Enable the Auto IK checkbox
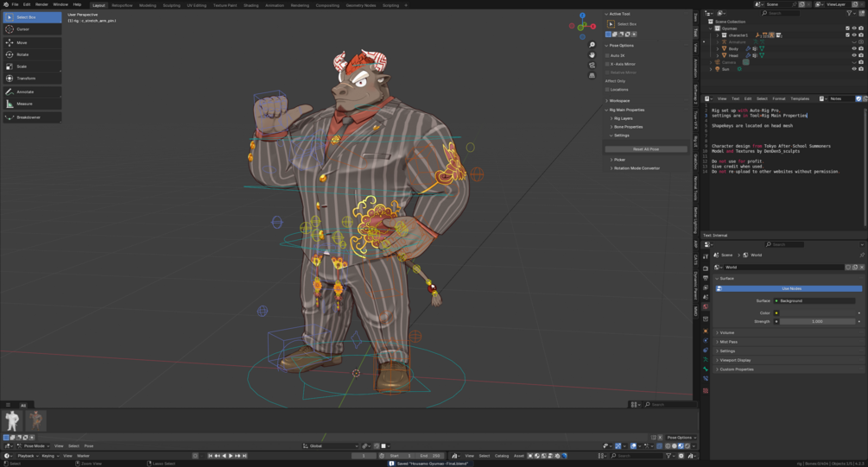Screen dimensions: 868x467 coord(607,55)
